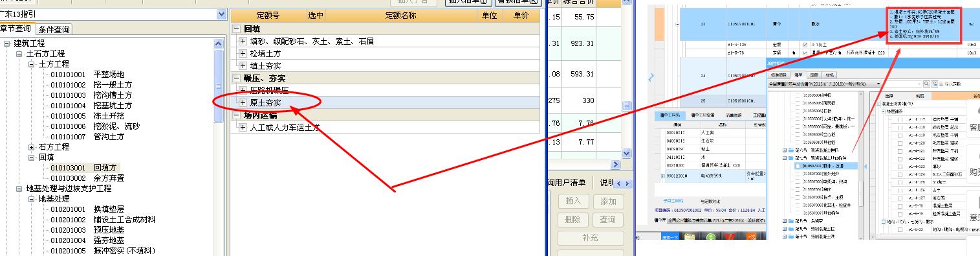The width and height of the screenshot is (980, 256).
Task: Tick the checkbox for row a1-4-117
Action: pyautogui.click(x=900, y=119)
